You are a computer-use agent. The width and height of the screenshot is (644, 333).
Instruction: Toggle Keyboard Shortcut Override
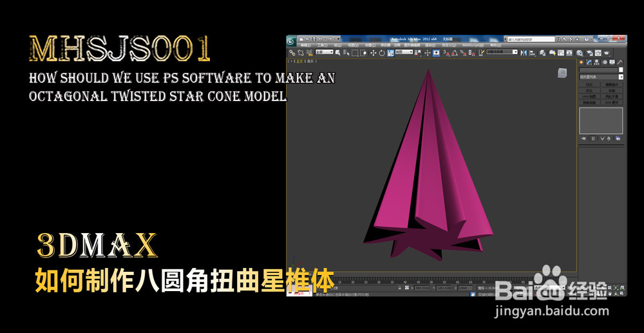point(436,53)
